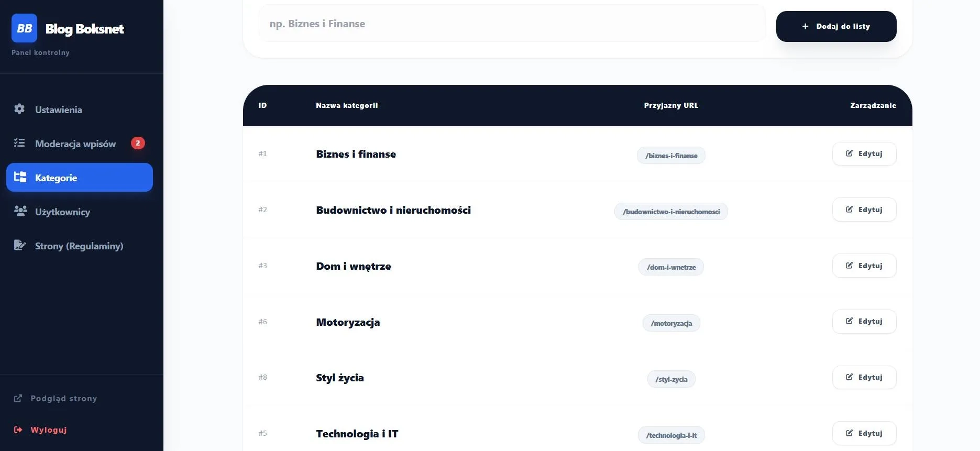Viewport: 980px width, 451px height.
Task: Click the Moderacja wpisów list icon
Action: 19,143
